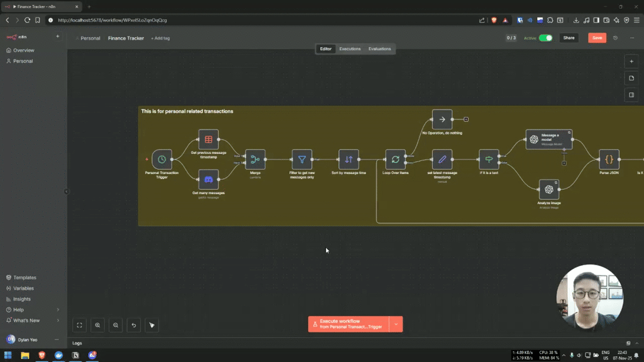Disable the Active workflow toggle
The image size is (644, 362).
pyautogui.click(x=546, y=38)
